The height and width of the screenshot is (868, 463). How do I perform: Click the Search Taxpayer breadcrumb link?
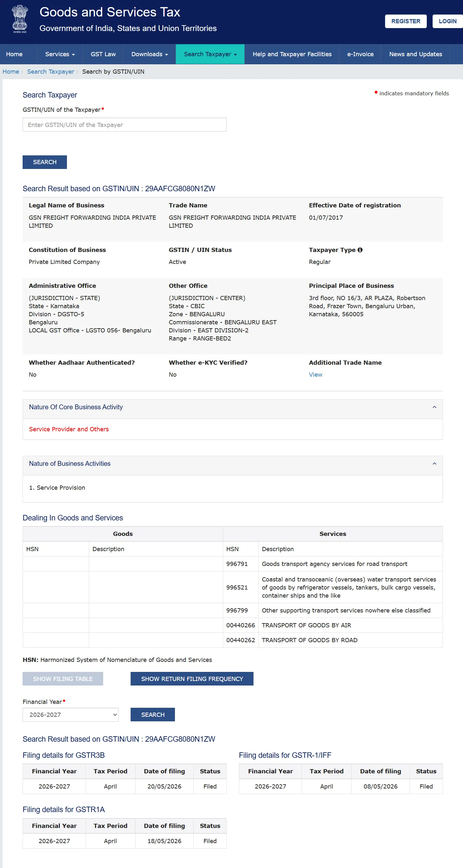pos(50,72)
